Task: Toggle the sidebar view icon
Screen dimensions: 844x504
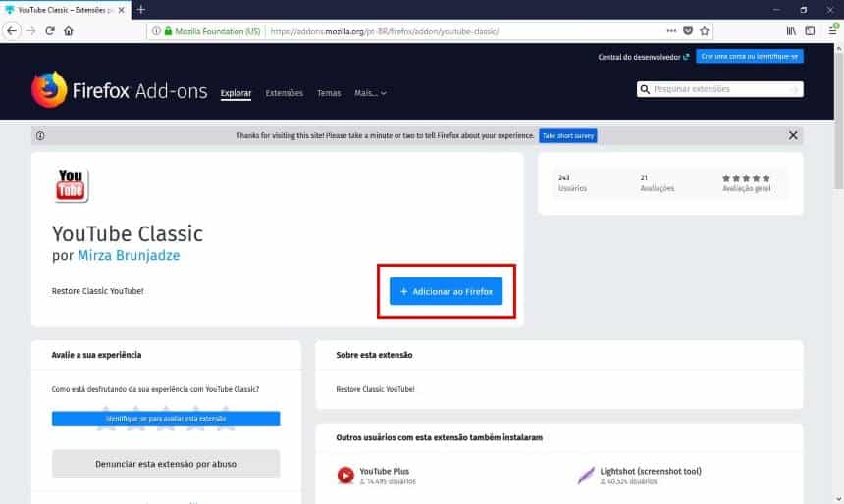Action: click(810, 31)
